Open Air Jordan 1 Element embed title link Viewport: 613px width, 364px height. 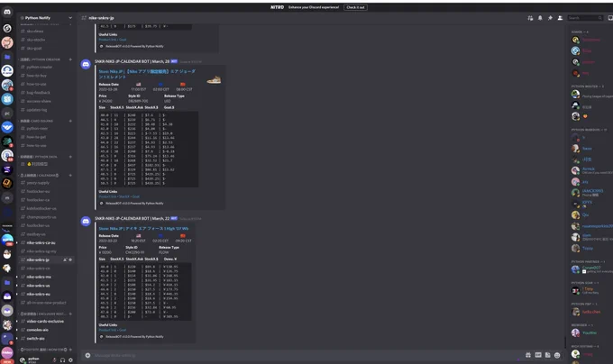tap(147, 74)
